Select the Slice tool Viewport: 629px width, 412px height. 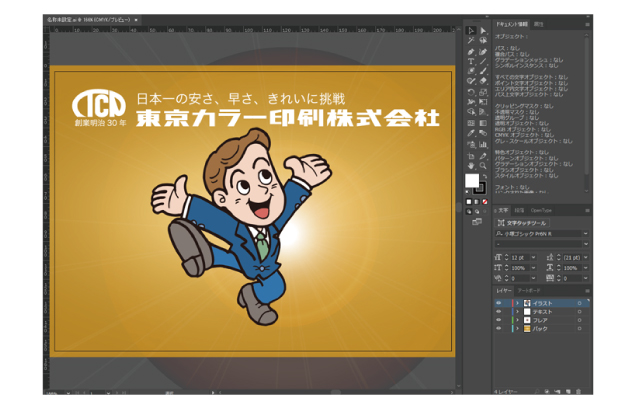[483, 156]
